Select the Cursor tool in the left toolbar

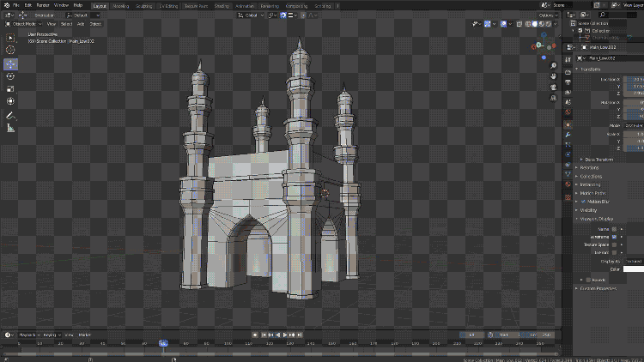pos(10,51)
